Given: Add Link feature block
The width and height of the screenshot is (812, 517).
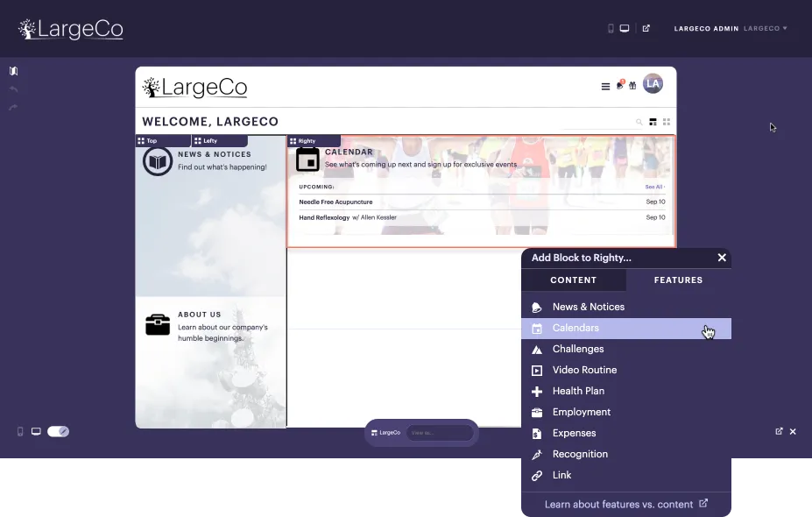Looking at the screenshot, I should [626, 475].
